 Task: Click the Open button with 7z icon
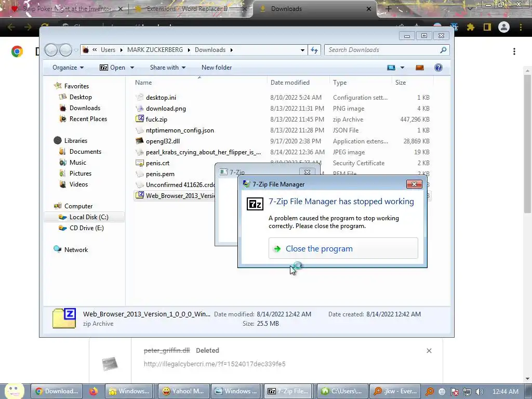pos(112,68)
